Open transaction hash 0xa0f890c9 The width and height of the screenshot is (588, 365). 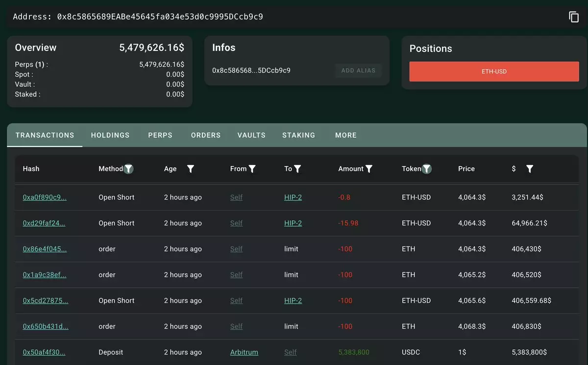pos(45,197)
